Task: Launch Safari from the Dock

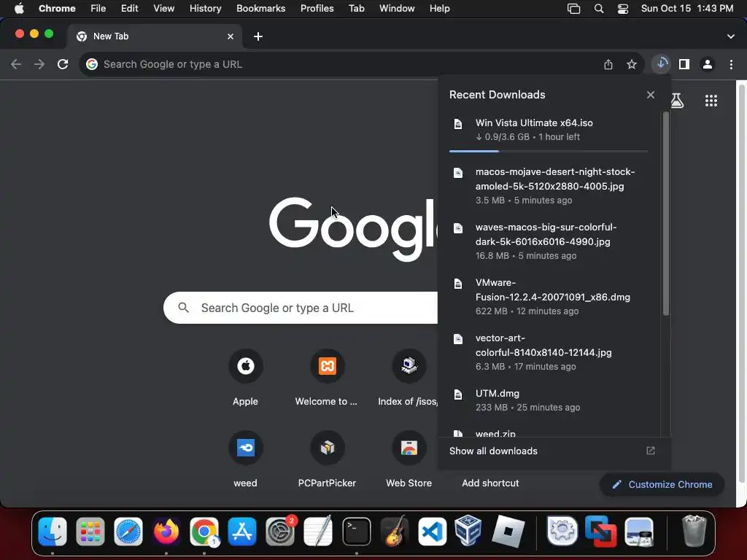Action: click(128, 531)
